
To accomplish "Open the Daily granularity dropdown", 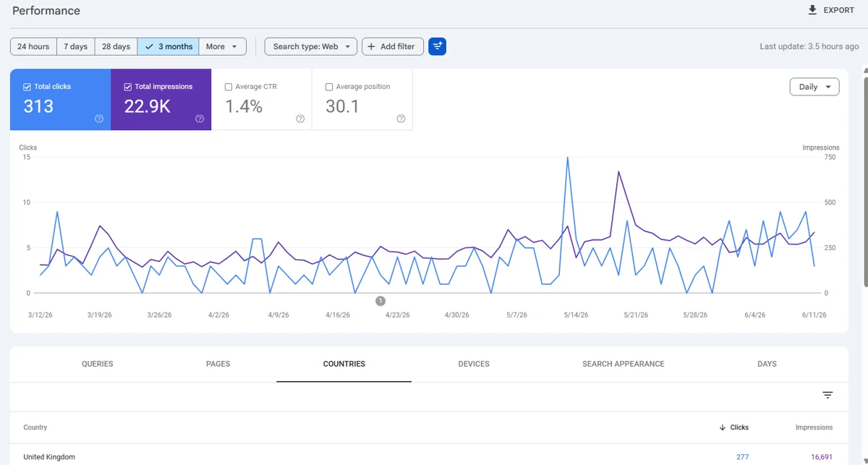I will pos(814,87).
